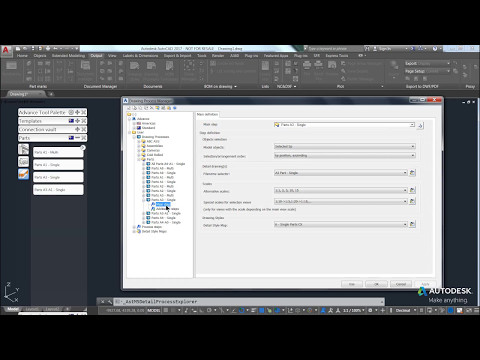Click the search keyword input field
The height and width of the screenshot is (360, 480).
tap(333, 49)
